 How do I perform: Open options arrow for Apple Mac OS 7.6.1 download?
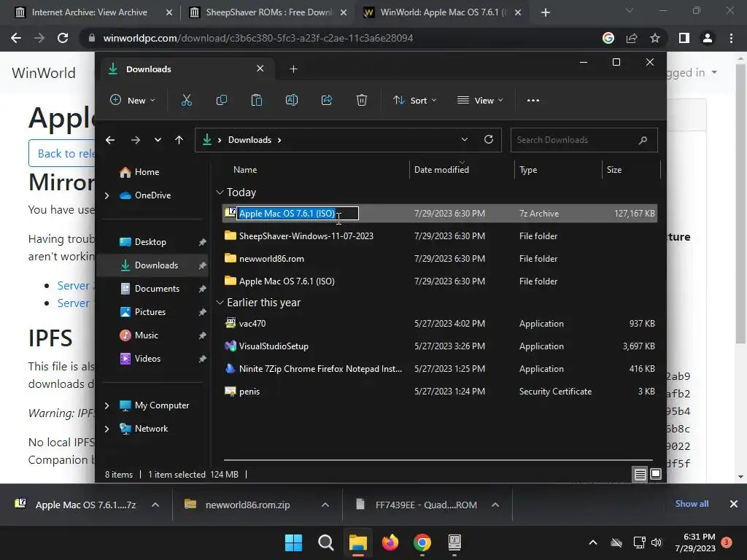pyautogui.click(x=155, y=505)
